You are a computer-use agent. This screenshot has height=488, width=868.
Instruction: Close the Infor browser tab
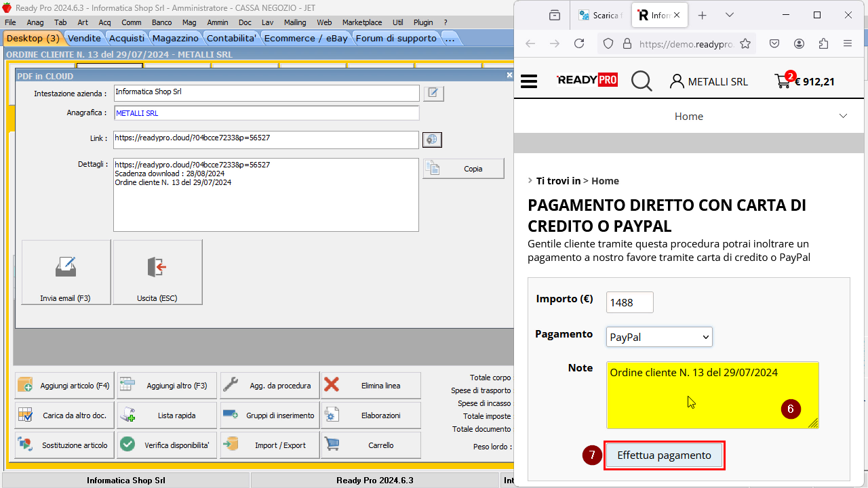(x=677, y=15)
